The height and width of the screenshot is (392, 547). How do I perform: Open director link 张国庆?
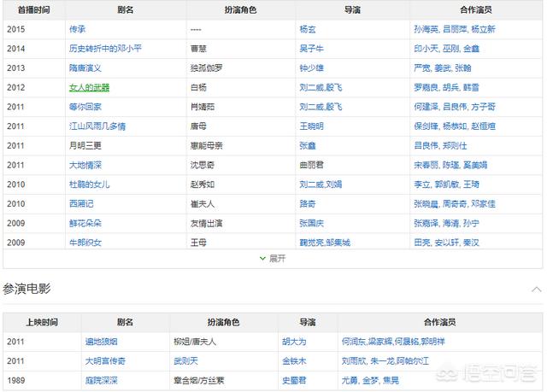tap(311, 224)
